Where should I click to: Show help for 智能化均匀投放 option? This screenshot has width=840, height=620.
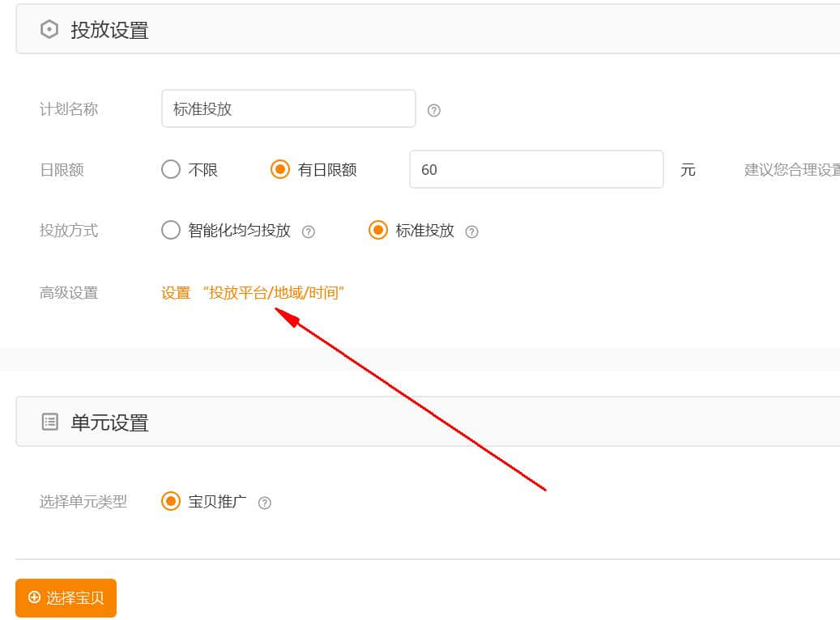[308, 231]
